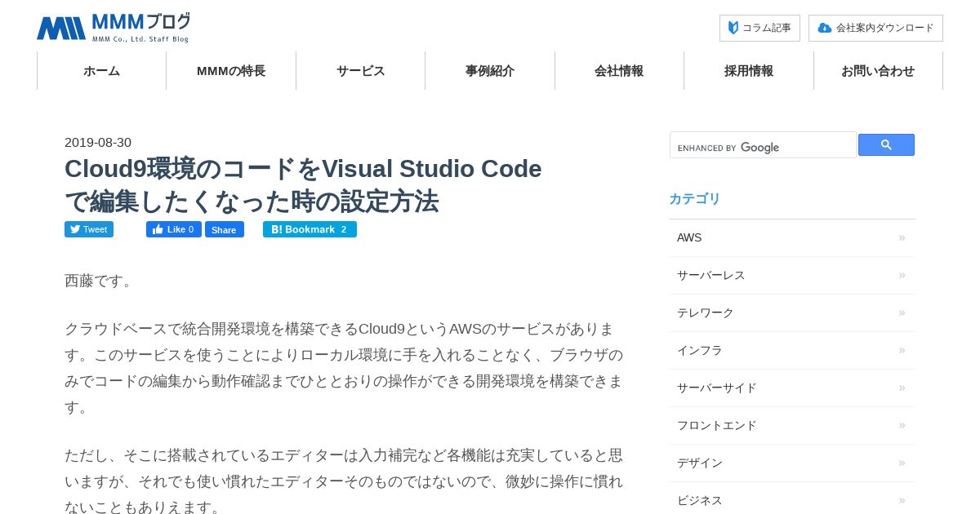Open the インフラ category
This screenshot has width=980, height=514.
tap(792, 350)
